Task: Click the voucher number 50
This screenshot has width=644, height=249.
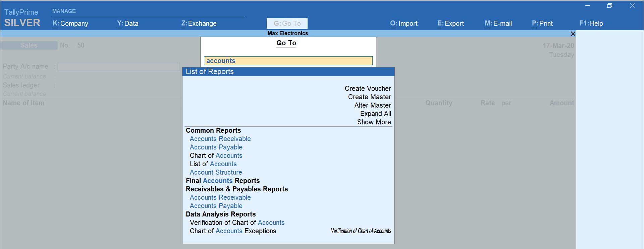Action: 81,45
